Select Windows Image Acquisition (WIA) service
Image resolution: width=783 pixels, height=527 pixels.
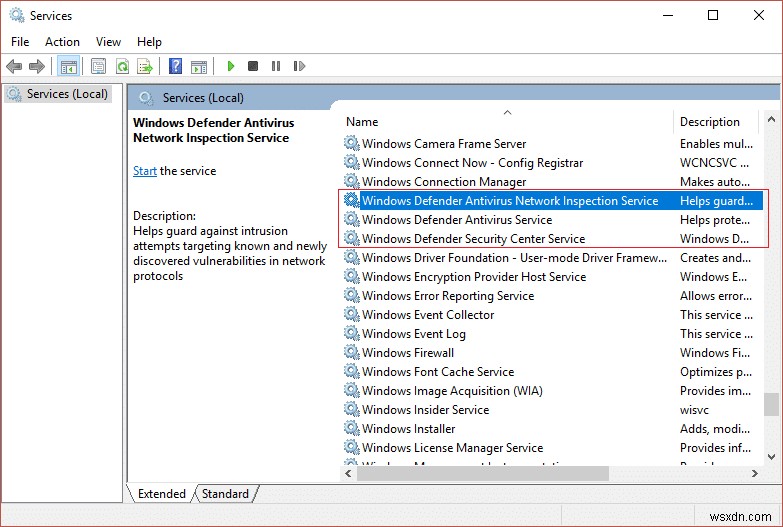point(552,390)
